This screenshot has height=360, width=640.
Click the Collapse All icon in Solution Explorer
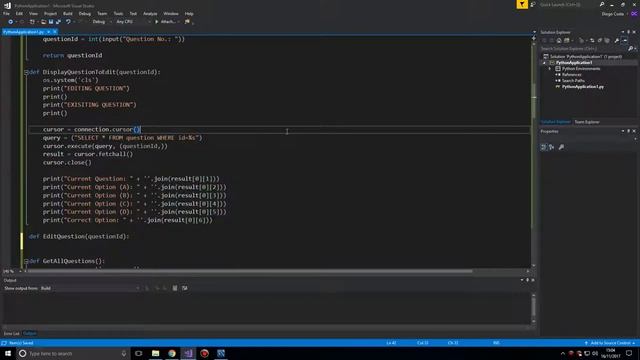point(600,40)
